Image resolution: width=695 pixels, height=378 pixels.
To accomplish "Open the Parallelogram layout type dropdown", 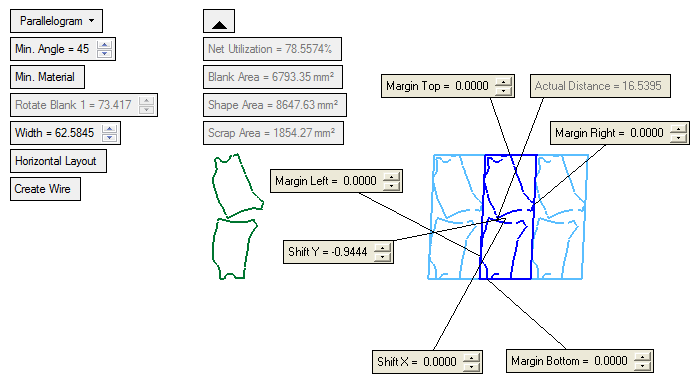I will pyautogui.click(x=56, y=21).
